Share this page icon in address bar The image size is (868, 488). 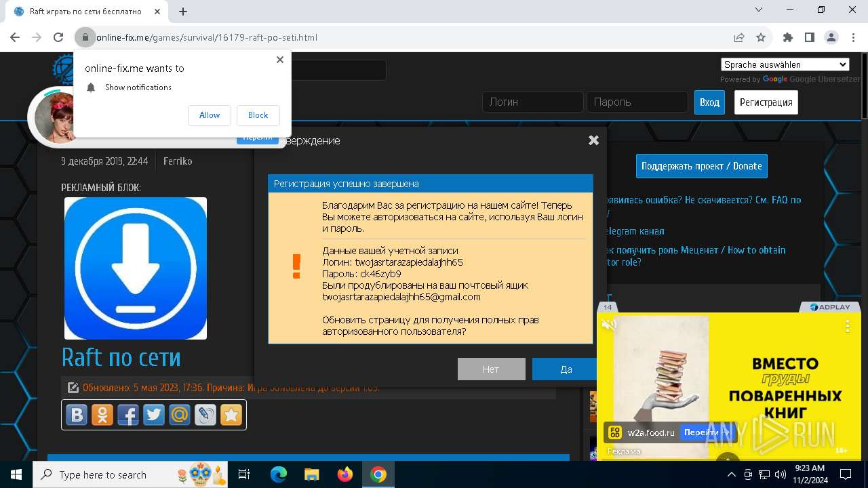[x=738, y=37]
